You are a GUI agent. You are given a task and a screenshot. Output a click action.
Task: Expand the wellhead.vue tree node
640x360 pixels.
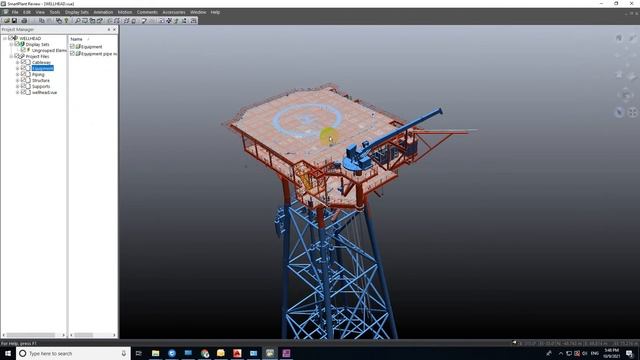[x=17, y=92]
